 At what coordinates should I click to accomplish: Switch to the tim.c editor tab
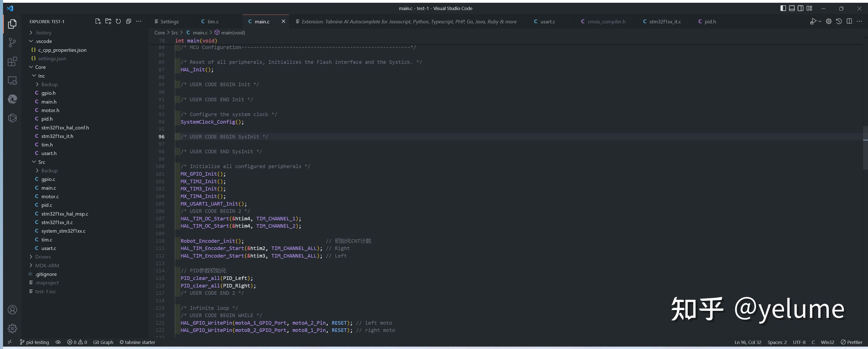(x=212, y=21)
